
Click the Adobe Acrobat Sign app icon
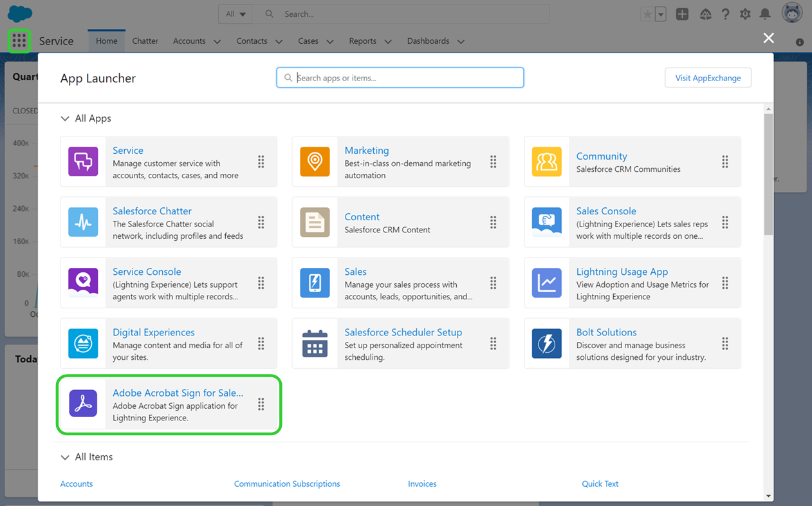click(83, 404)
